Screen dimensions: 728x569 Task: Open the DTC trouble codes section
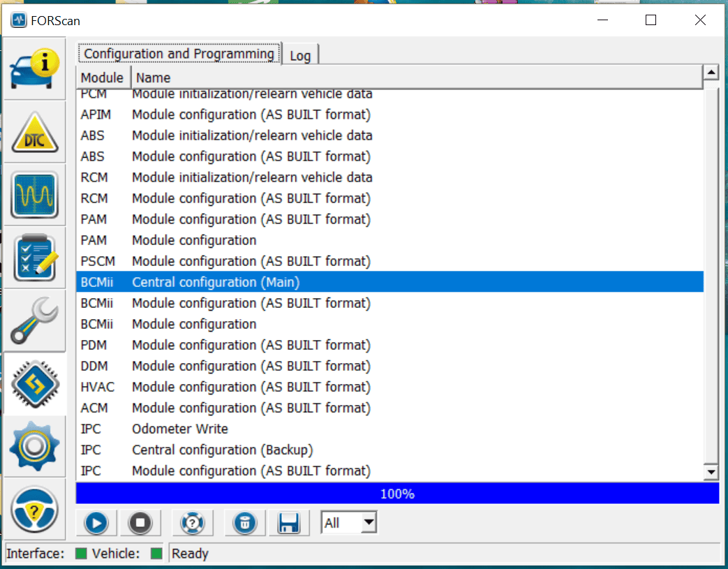(35, 132)
